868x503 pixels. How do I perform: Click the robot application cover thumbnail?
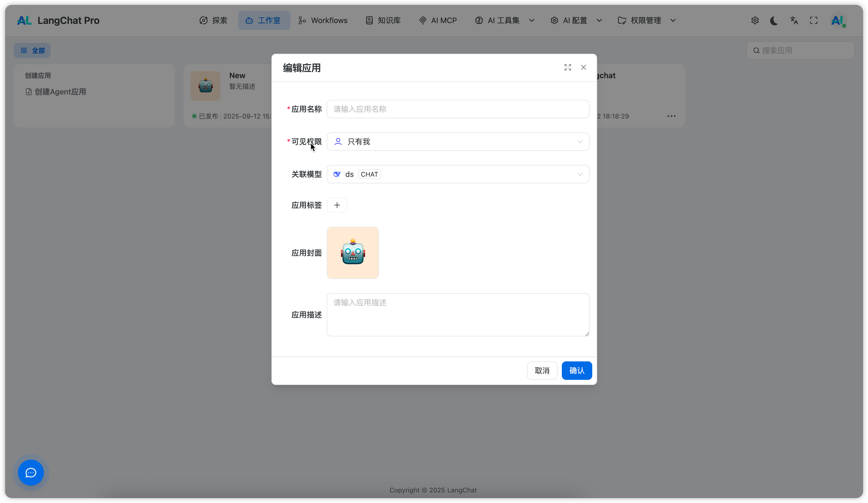[353, 253]
